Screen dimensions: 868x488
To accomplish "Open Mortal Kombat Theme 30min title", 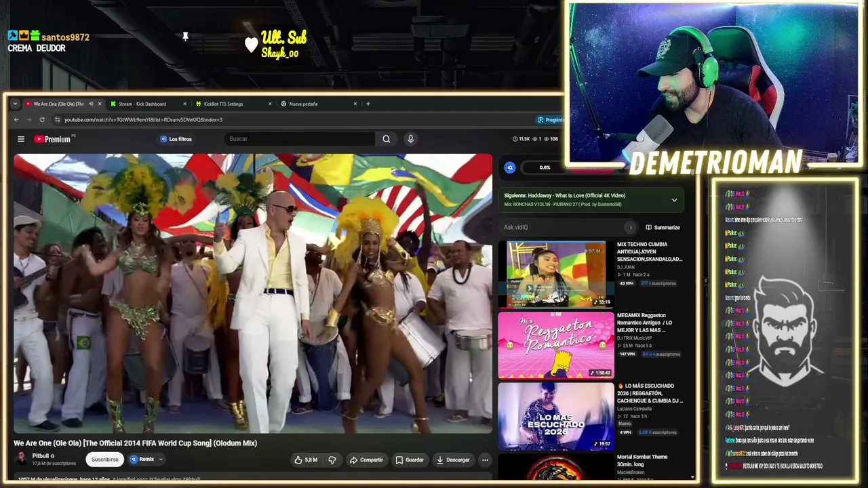I will pos(642,460).
